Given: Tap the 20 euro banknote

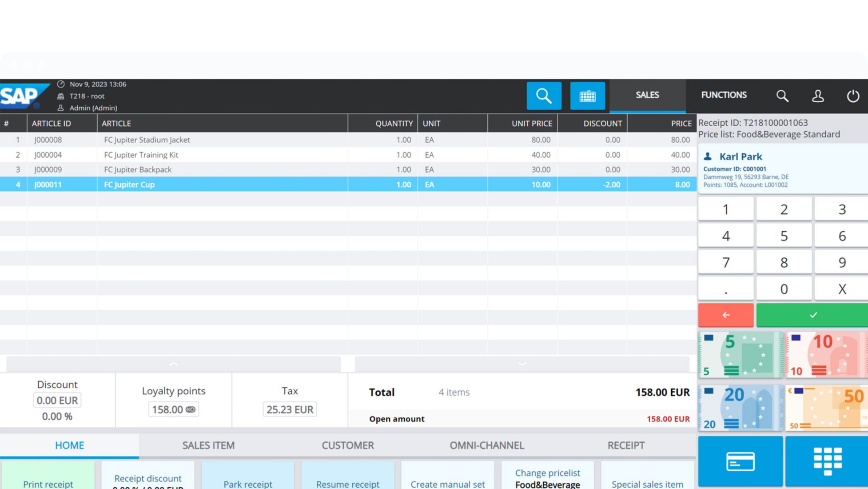Looking at the screenshot, I should click(740, 408).
